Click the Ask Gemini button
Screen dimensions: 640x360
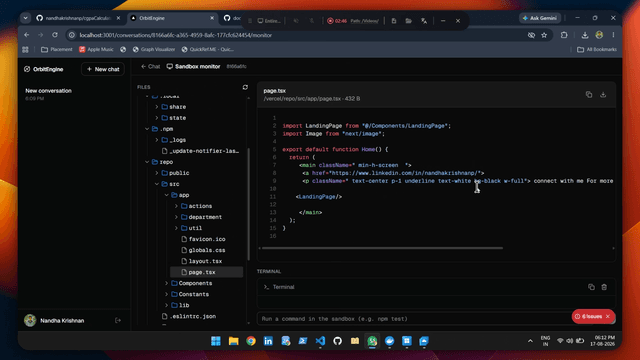540,18
